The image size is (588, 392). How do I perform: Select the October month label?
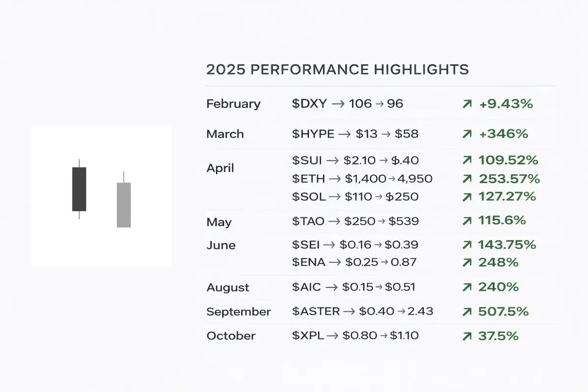[231, 336]
